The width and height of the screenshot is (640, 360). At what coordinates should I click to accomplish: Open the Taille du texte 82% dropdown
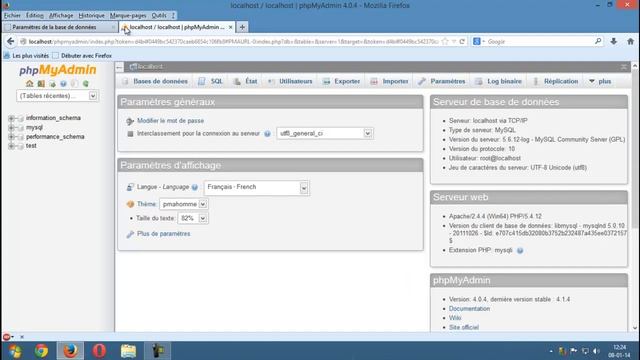(x=193, y=218)
